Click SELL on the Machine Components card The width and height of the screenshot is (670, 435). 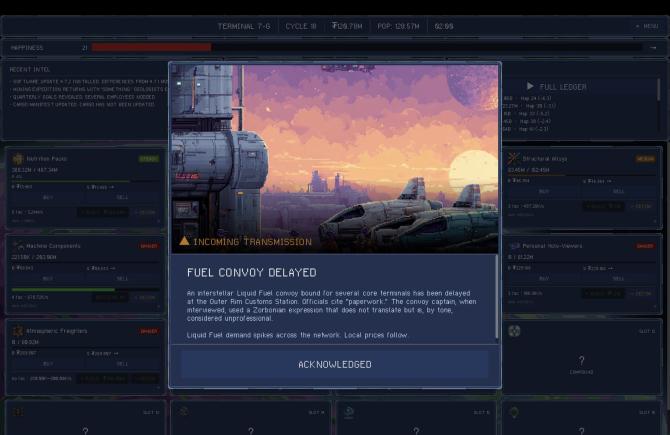tap(122, 279)
